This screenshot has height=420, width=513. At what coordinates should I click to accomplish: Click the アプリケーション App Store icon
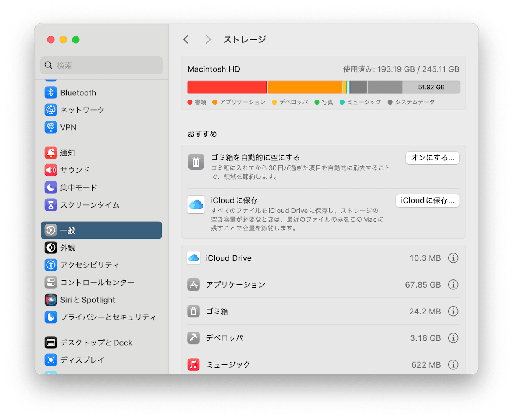[x=194, y=284]
